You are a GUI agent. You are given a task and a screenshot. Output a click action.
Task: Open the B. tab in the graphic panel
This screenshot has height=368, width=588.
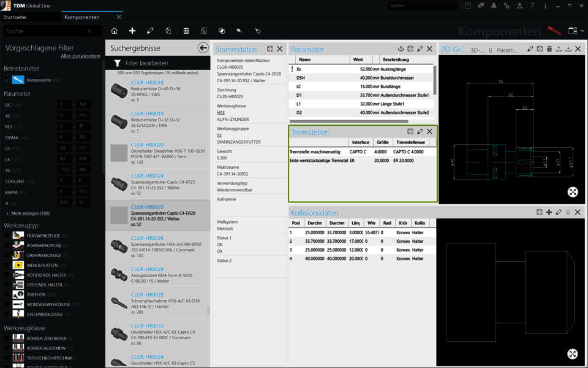tap(491, 50)
